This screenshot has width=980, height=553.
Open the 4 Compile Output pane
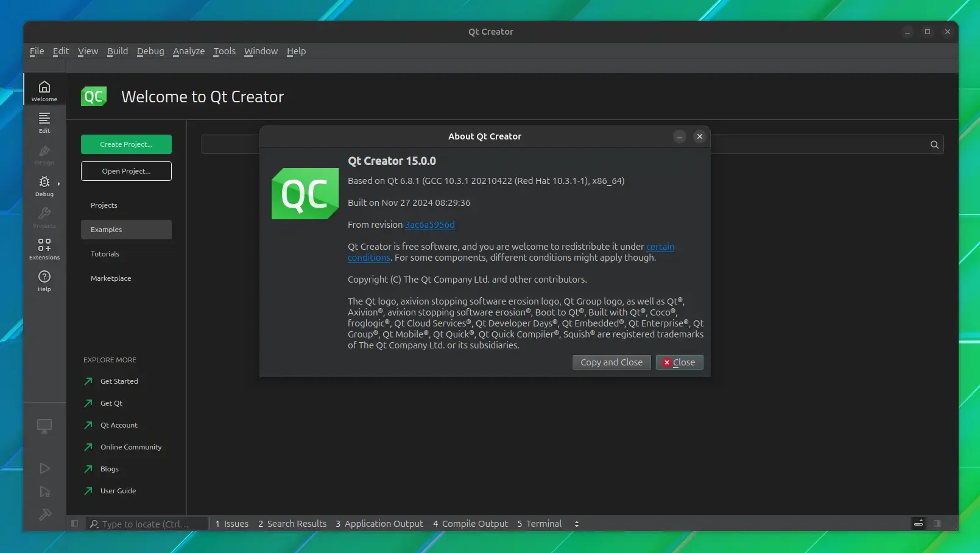[x=470, y=524]
